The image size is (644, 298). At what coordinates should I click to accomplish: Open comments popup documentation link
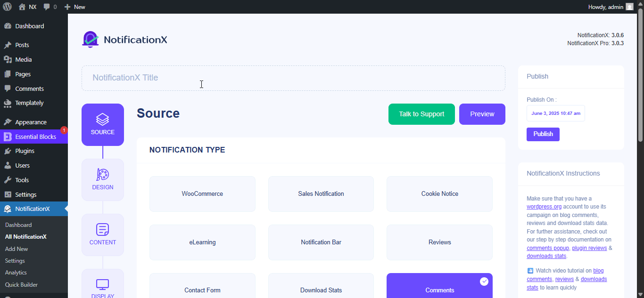(548, 248)
